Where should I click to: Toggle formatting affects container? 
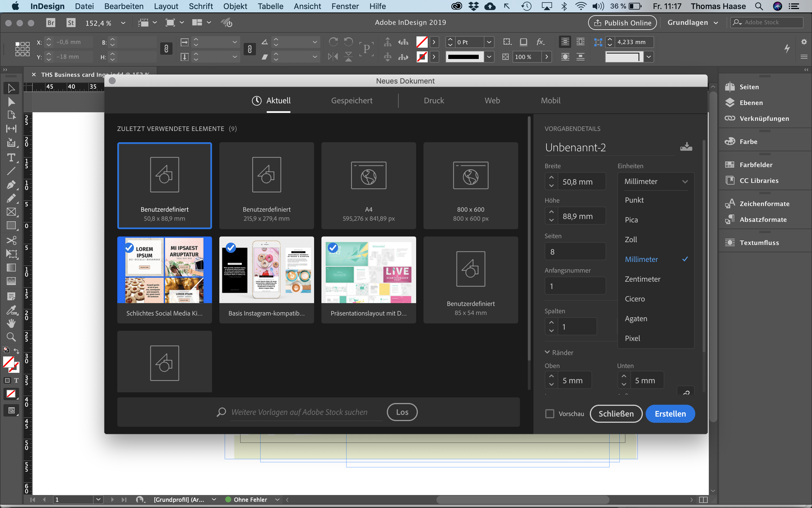(7, 380)
